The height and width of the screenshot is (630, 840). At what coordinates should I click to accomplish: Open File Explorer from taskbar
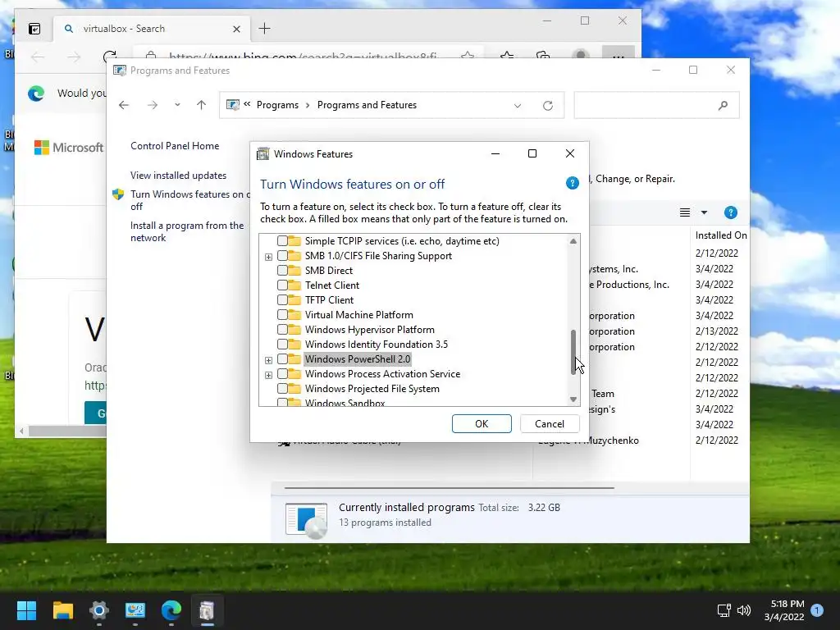62,610
